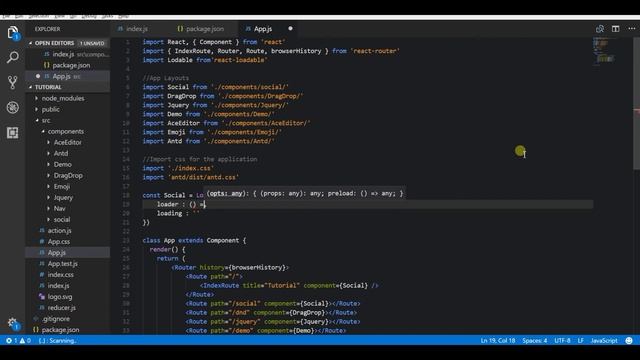This screenshot has height=360, width=640.
Task: Expand the DragDrop folder
Action: click(68, 176)
